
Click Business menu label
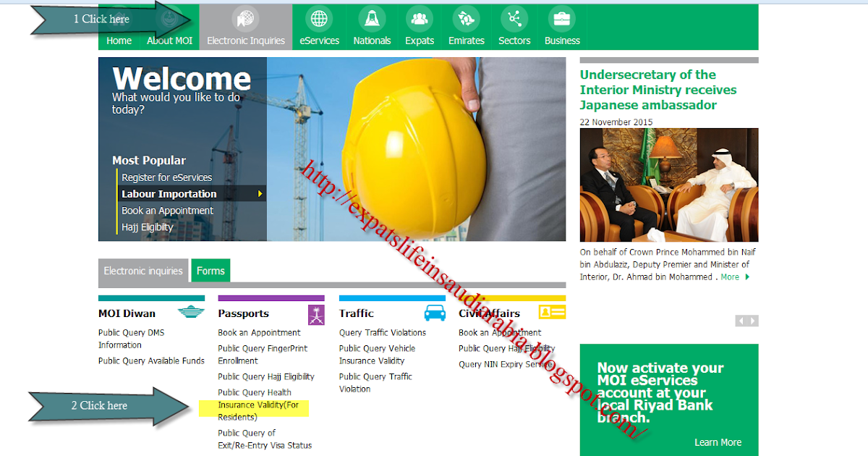(562, 41)
